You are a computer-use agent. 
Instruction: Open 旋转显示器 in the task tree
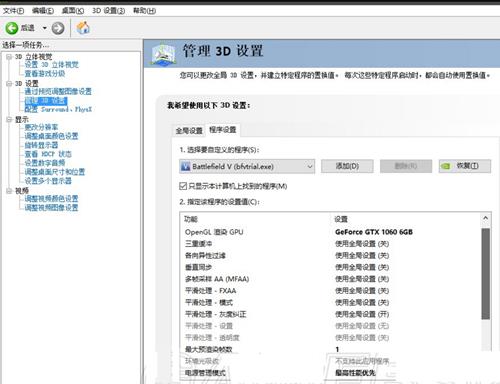click(x=41, y=145)
